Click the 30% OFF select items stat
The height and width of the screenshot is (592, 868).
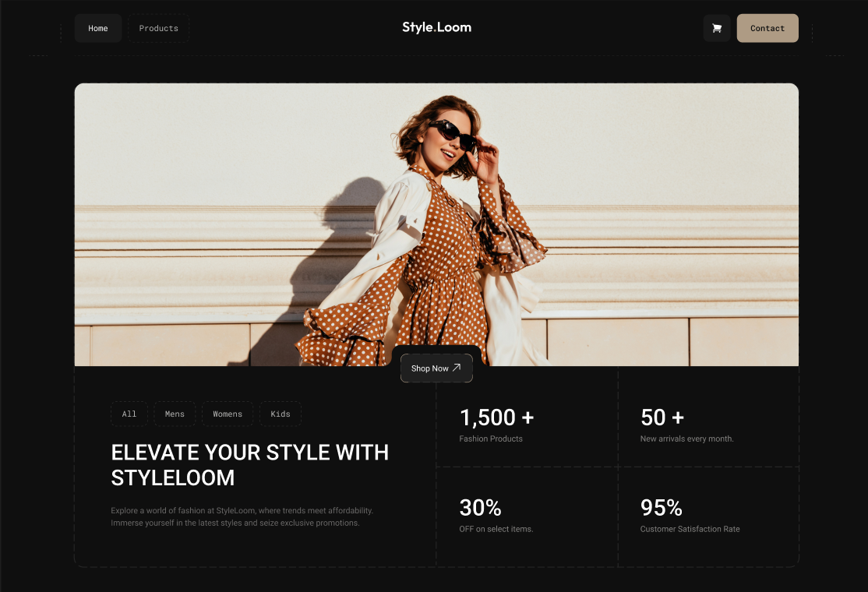point(480,507)
